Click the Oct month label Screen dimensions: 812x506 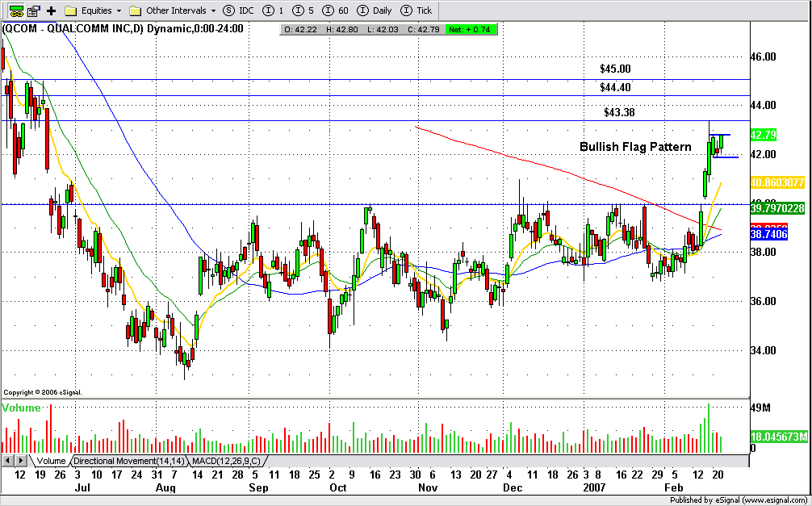tap(337, 488)
